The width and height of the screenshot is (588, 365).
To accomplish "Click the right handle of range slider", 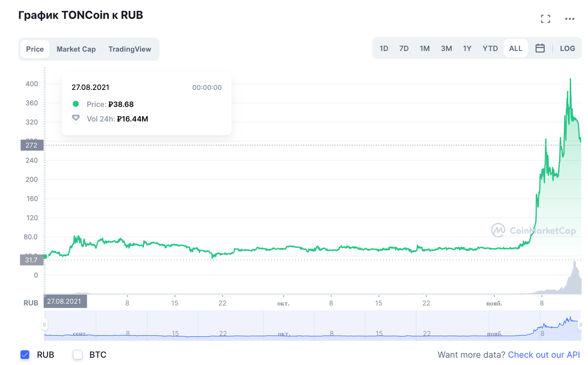I will (581, 325).
